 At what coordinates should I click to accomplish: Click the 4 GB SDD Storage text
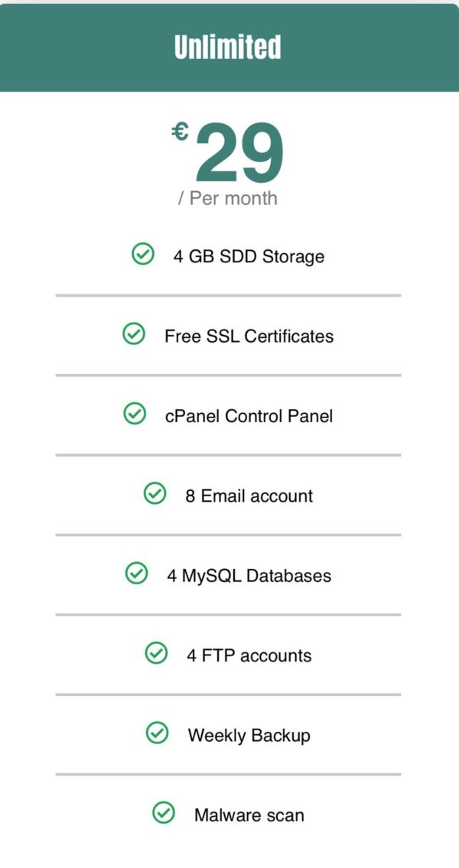click(x=249, y=256)
